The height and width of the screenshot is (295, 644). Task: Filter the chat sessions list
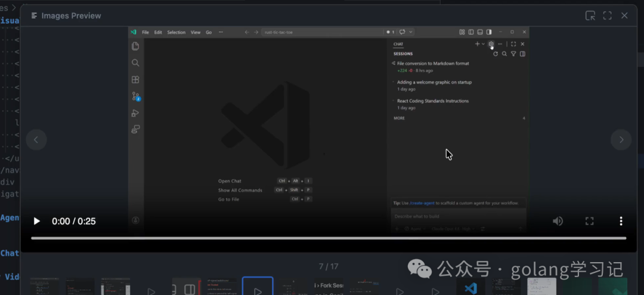click(x=513, y=54)
